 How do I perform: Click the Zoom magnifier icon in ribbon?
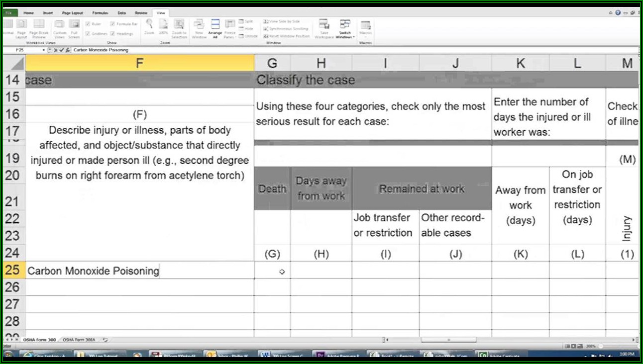[x=149, y=24]
